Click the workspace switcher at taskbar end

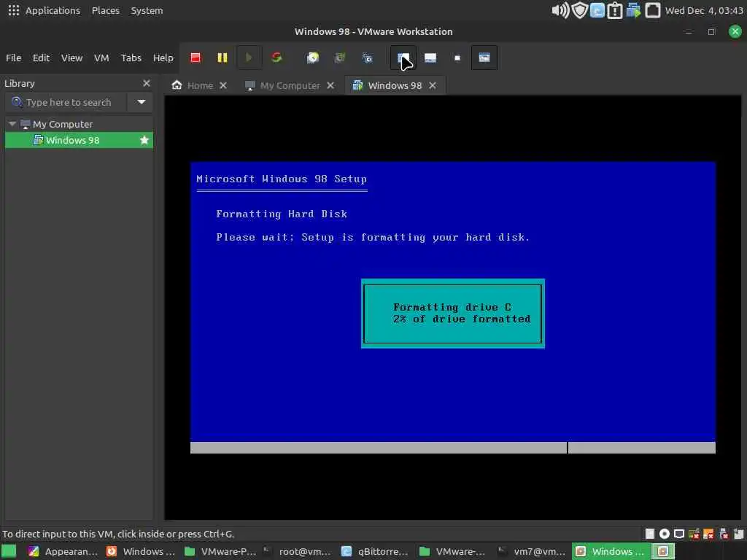coord(662,551)
